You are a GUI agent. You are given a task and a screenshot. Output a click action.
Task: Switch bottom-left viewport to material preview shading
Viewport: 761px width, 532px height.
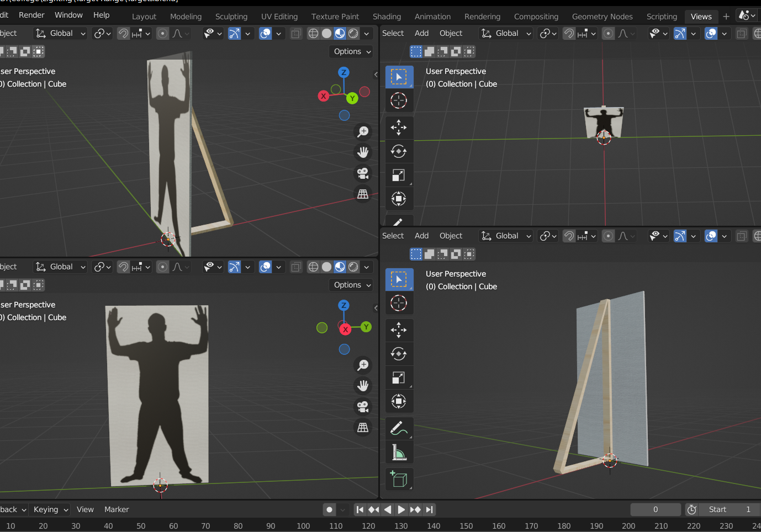tap(340, 267)
